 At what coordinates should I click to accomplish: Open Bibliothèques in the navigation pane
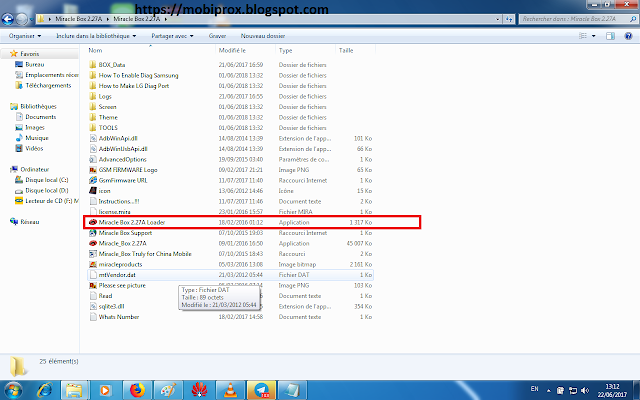[38, 106]
